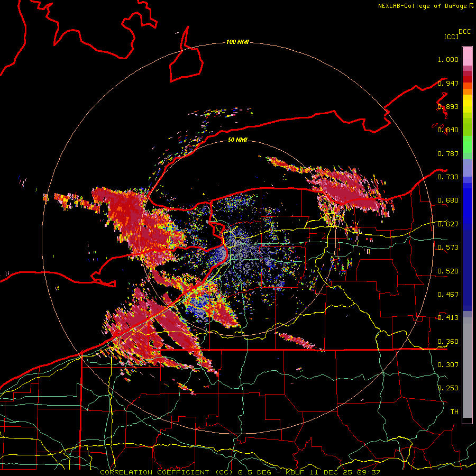Click the 09:37 timestamp in caption

pyautogui.click(x=369, y=472)
